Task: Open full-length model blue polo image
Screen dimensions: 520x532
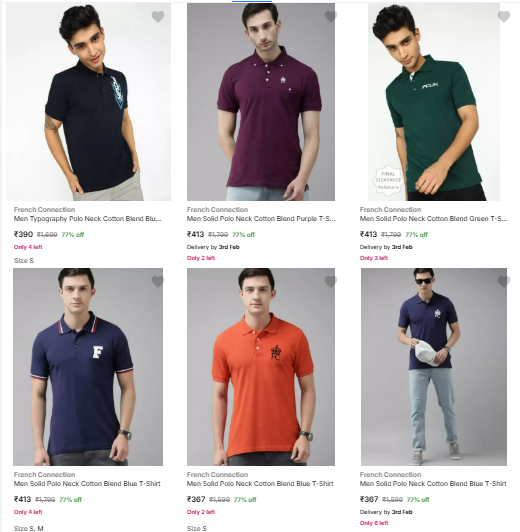Action: click(x=434, y=367)
